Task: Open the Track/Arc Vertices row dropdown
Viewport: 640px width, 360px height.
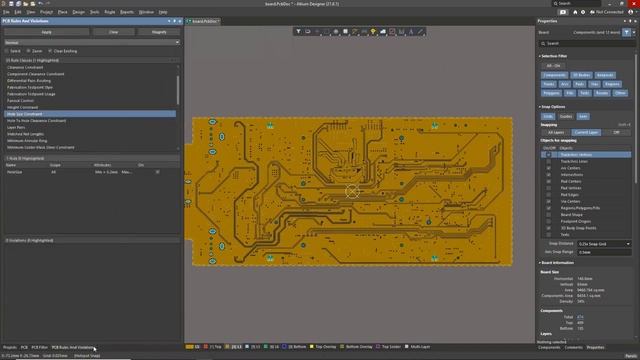Action: pos(549,155)
